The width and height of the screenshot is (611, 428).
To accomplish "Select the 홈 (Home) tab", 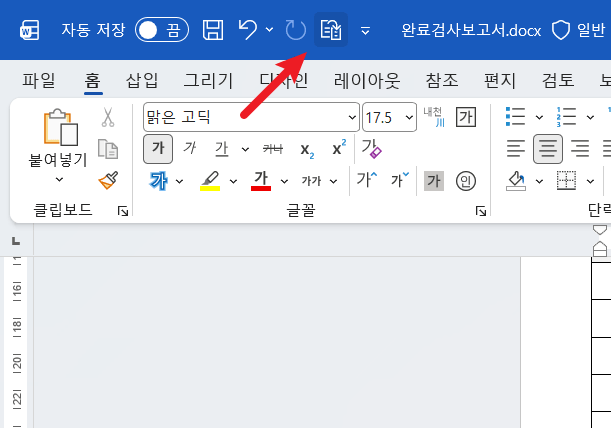I will coord(93,80).
